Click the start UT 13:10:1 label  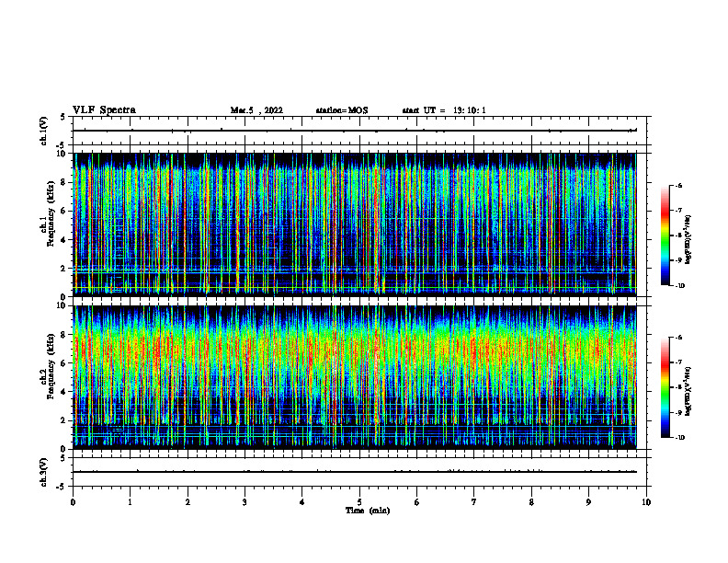click(x=444, y=110)
